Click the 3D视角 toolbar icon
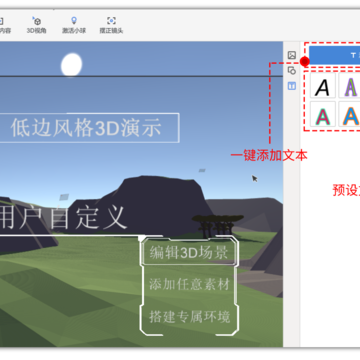The height and width of the screenshot is (360, 360). [37, 25]
